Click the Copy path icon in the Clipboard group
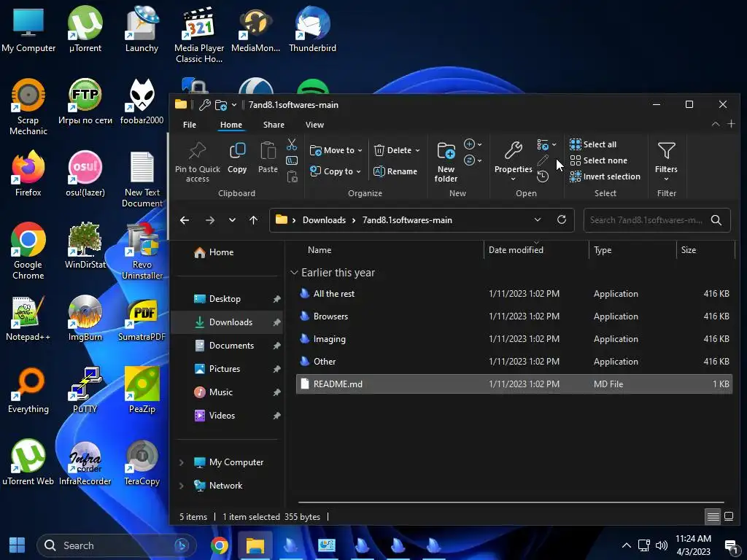The image size is (747, 560). click(x=292, y=161)
